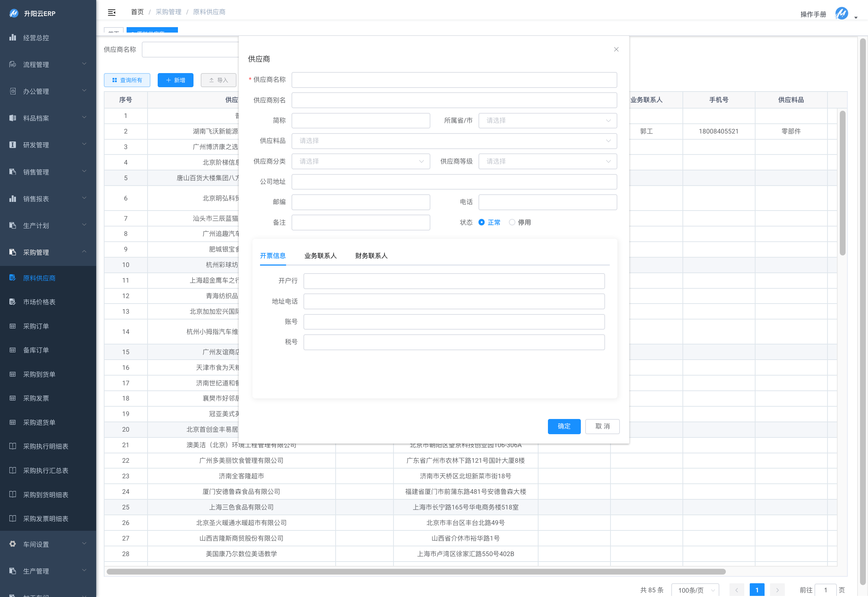Image resolution: width=868 pixels, height=597 pixels.
Task: Click the 研发管理 sidebar icon
Action: [x=13, y=145]
